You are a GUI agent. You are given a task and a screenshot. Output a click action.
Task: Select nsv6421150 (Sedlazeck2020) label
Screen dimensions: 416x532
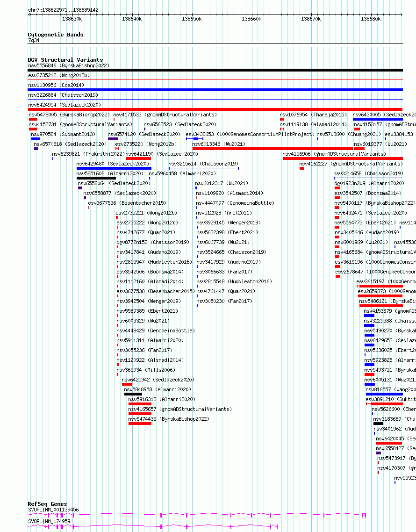coord(162,154)
